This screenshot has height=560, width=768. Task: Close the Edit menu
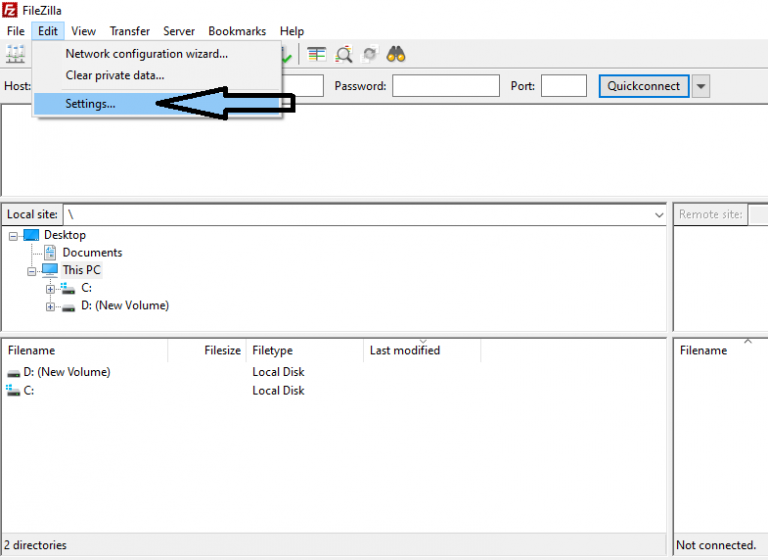click(48, 31)
